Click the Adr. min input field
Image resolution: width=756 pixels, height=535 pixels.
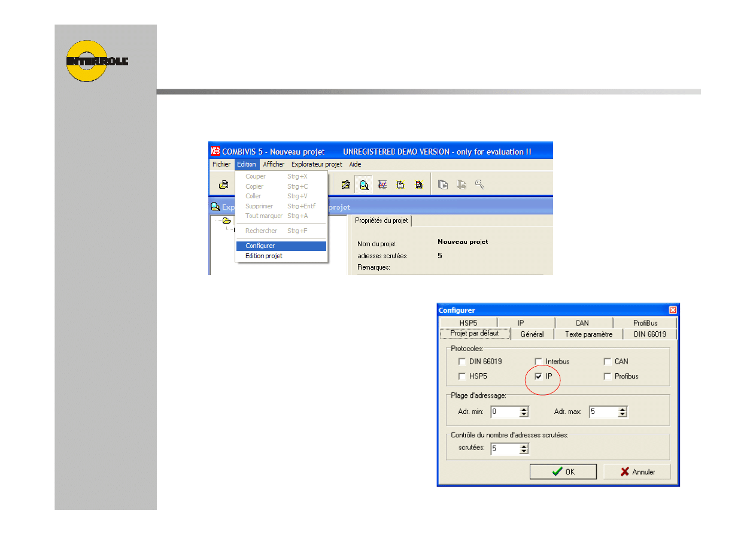point(505,412)
